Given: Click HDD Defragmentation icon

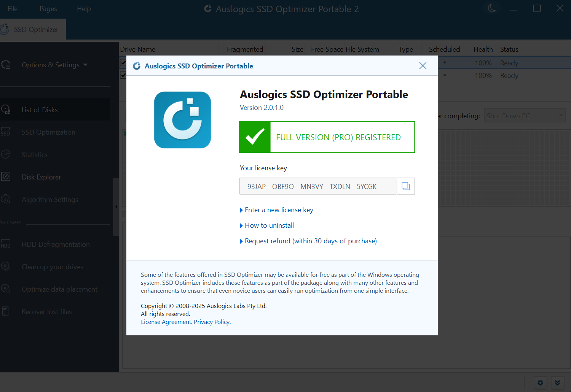Looking at the screenshot, I should click(6, 244).
